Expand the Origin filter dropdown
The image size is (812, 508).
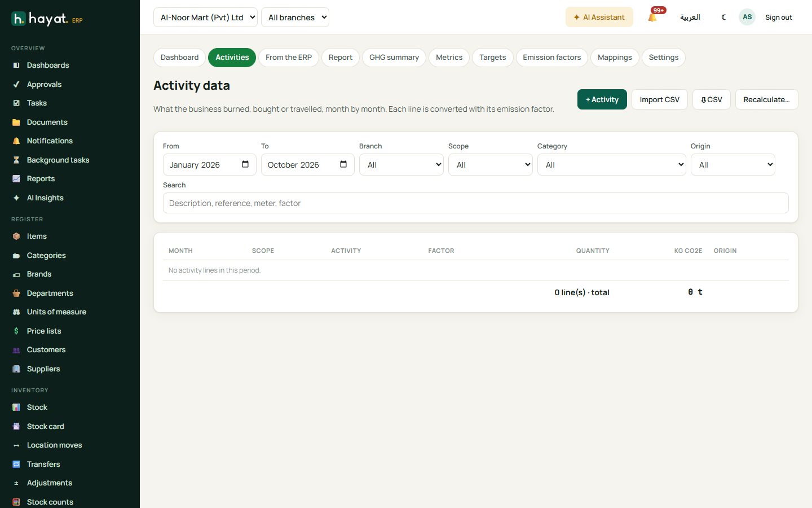click(733, 165)
